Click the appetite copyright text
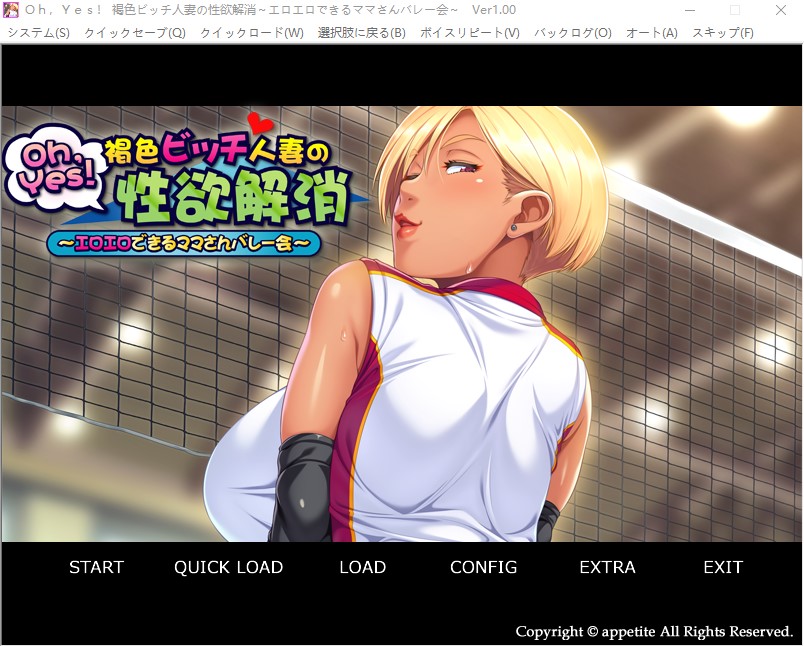 tap(654, 631)
